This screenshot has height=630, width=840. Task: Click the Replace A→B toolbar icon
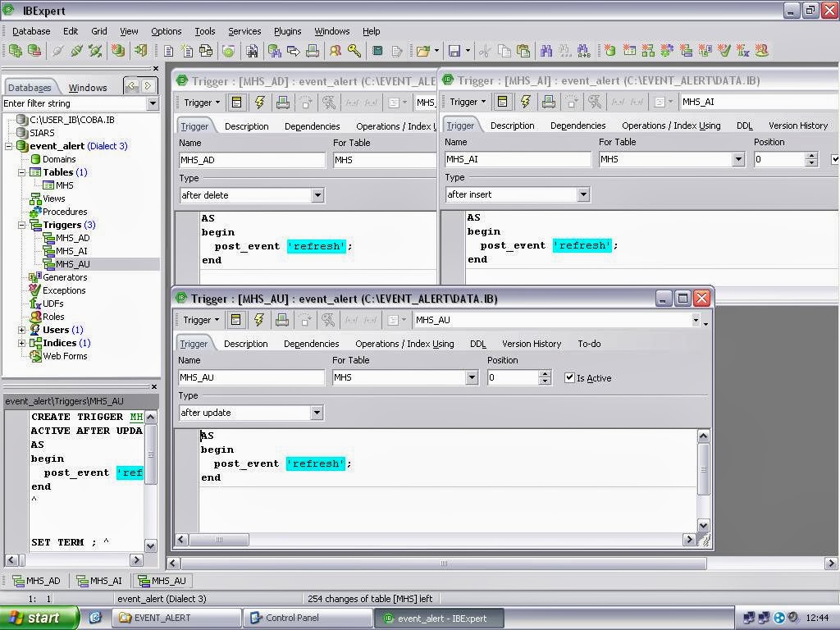(583, 51)
